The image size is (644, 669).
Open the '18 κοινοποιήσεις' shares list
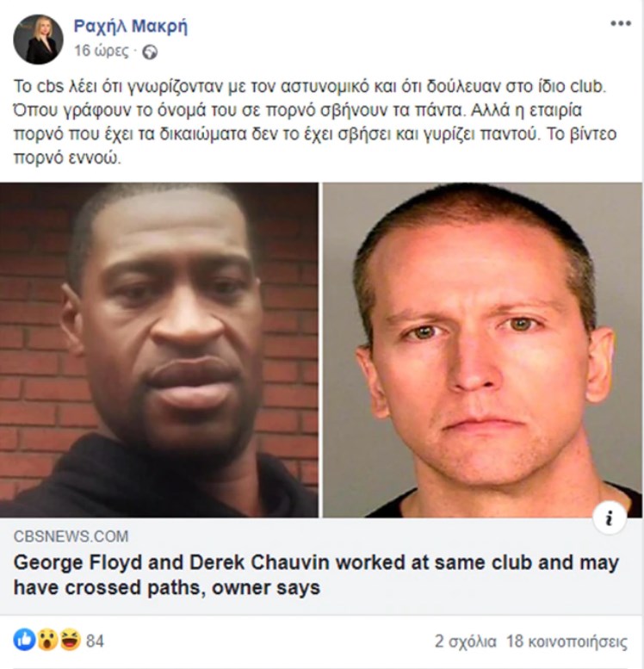[567, 641]
